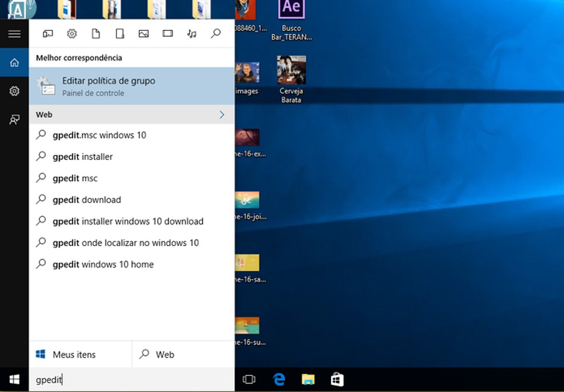Filter search by photos

pos(143,33)
